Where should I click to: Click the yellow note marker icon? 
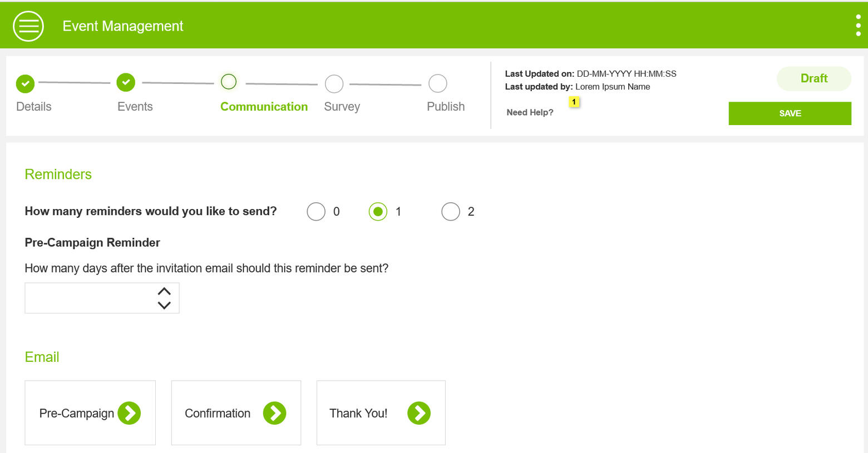[574, 102]
